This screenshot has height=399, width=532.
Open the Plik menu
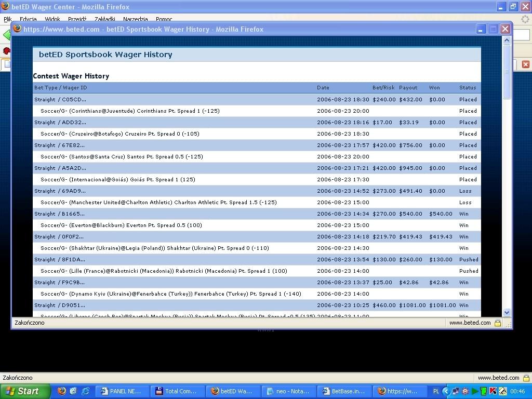tap(8, 19)
